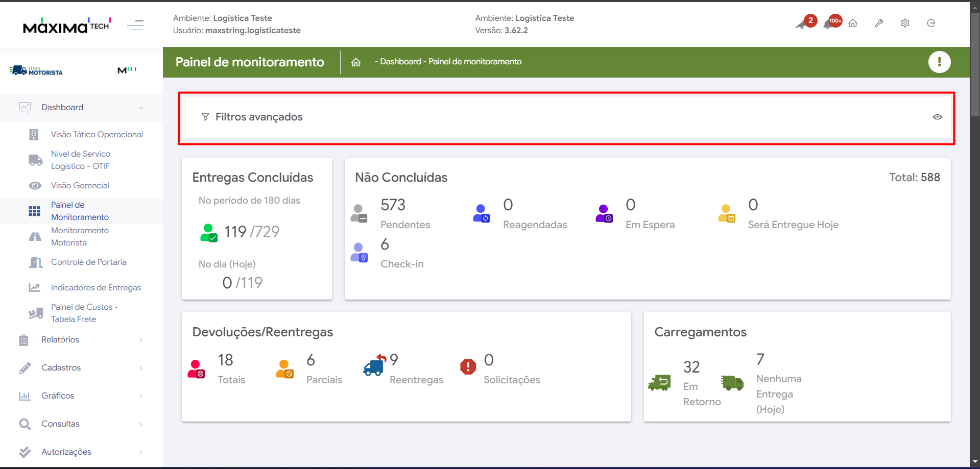The image size is (980, 469).
Task: Click the home icon in top header
Action: click(x=853, y=23)
